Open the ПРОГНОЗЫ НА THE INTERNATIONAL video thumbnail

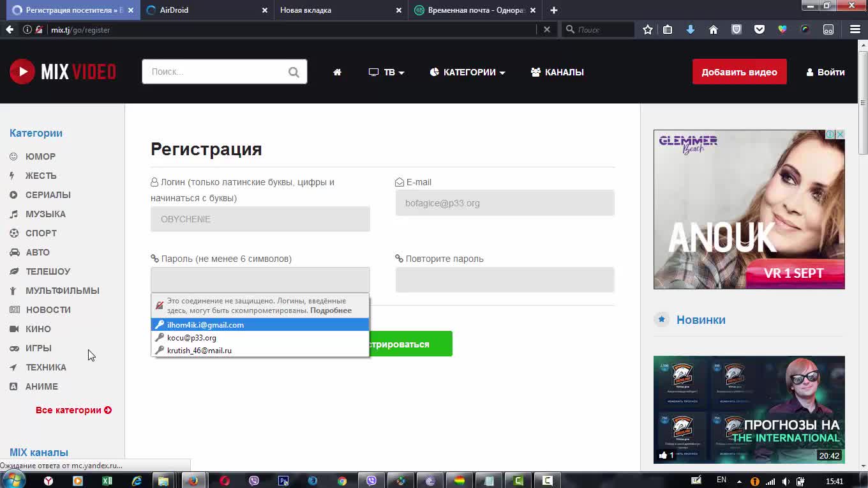click(749, 409)
